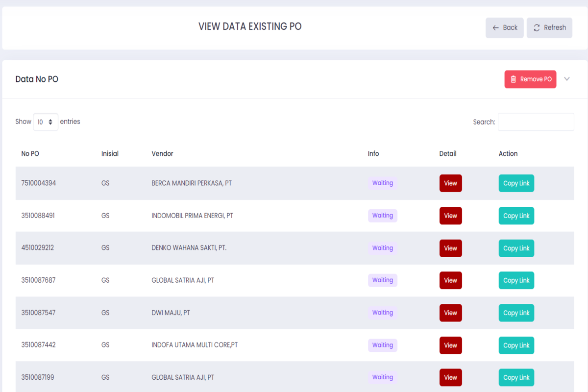
Task: Sort table by No PO column
Action: click(x=30, y=154)
